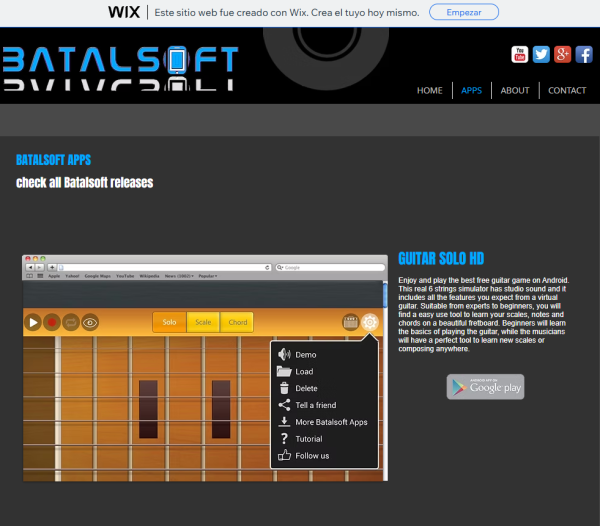
Task: Click the Yahoo! bookmark in mockup
Action: click(72, 276)
